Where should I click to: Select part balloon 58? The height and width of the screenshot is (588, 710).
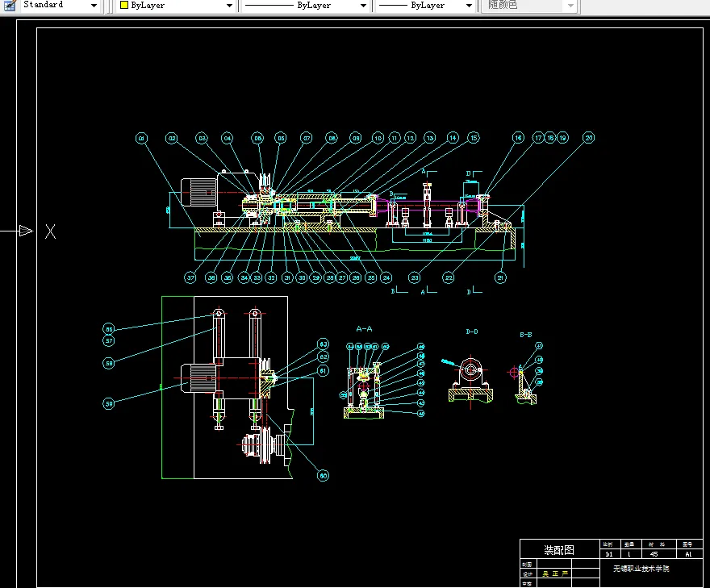109,363
